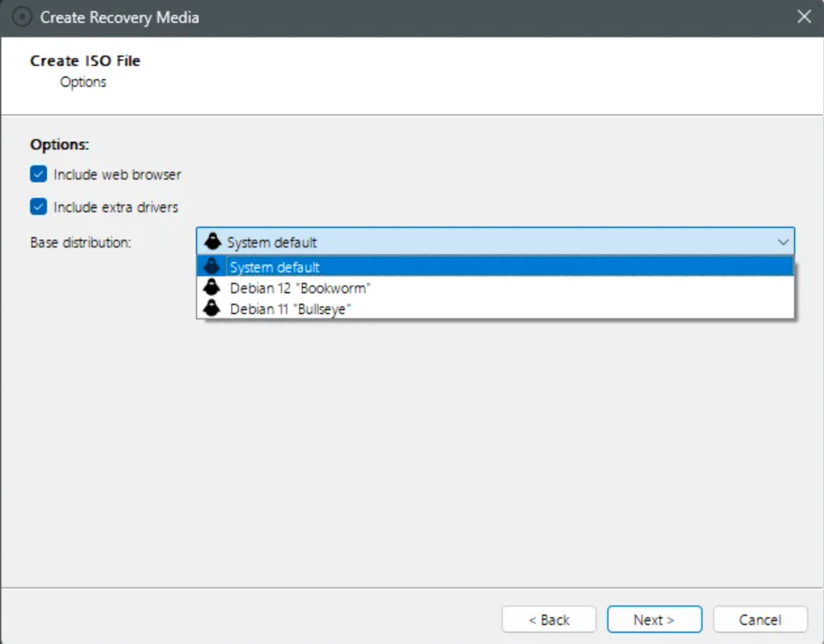This screenshot has height=644, width=824.
Task: Close the Create Recovery Media dialog
Action: (x=804, y=17)
